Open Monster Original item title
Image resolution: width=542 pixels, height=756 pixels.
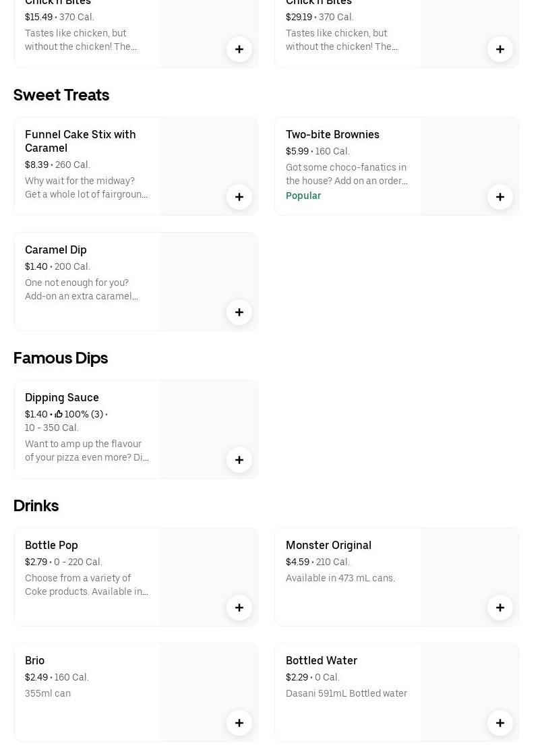point(328,545)
